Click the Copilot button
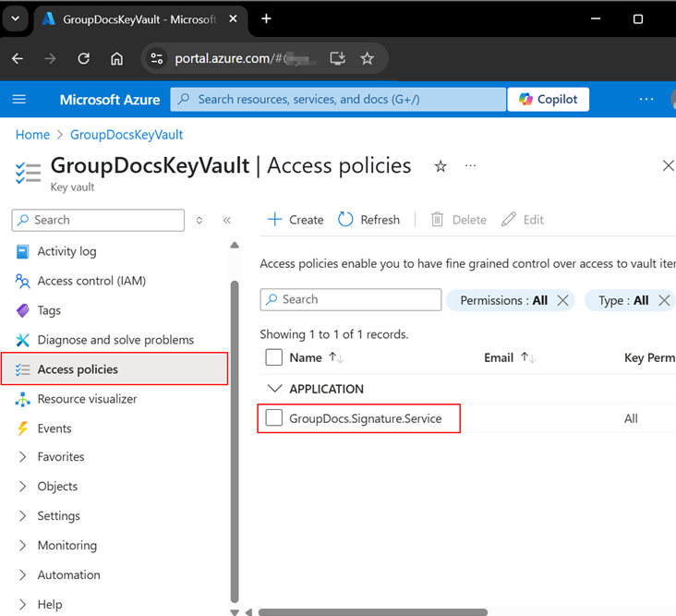The width and height of the screenshot is (676, 616). click(548, 100)
